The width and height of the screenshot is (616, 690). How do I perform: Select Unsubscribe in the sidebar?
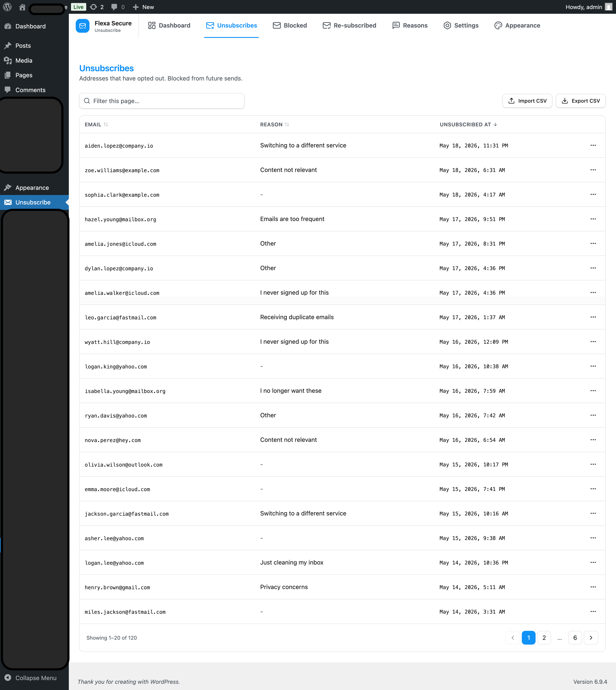pos(34,202)
